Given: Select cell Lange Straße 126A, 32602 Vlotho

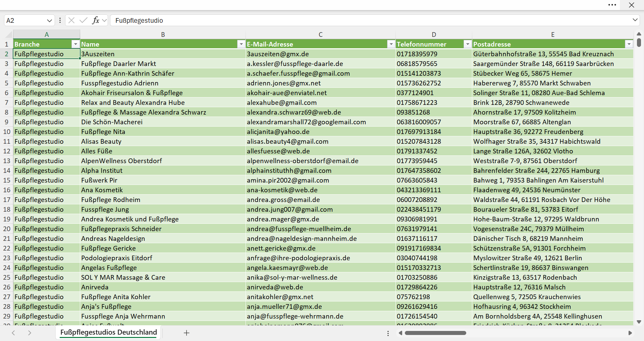Looking at the screenshot, I should pyautogui.click(x=553, y=151).
